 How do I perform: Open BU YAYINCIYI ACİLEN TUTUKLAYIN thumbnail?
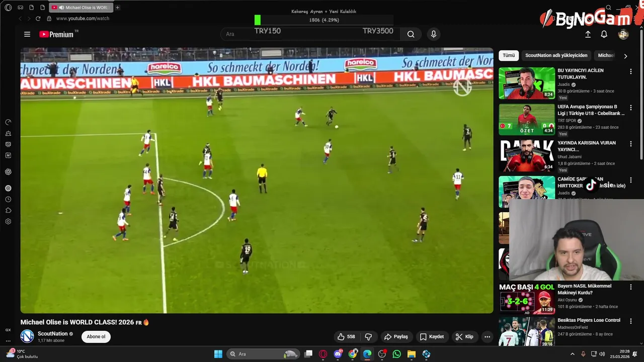click(x=527, y=83)
